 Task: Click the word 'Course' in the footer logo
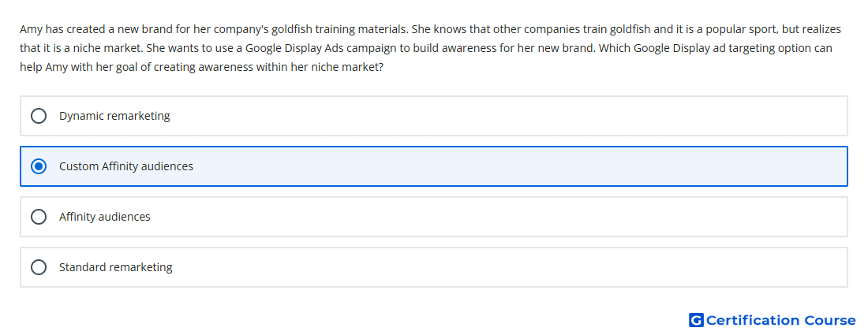(829, 320)
